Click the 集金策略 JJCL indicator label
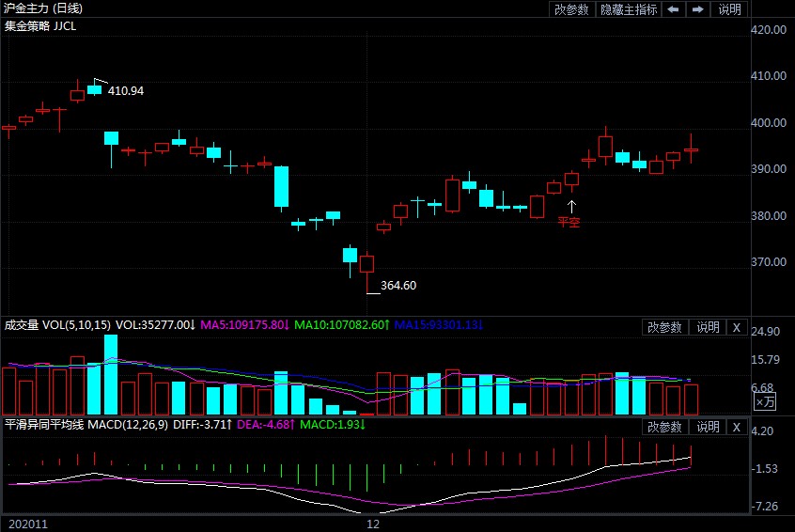This screenshot has width=795, height=532. pyautogui.click(x=40, y=26)
